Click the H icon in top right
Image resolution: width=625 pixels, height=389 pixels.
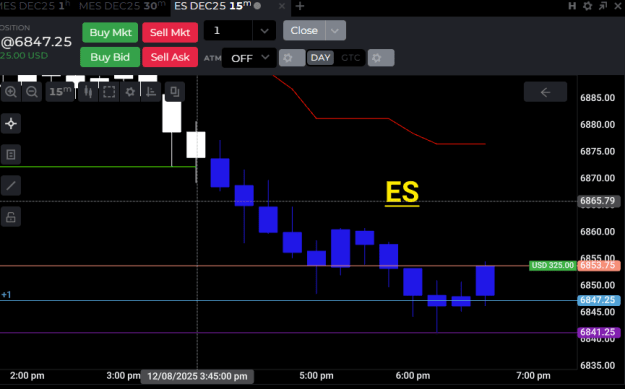click(x=572, y=6)
